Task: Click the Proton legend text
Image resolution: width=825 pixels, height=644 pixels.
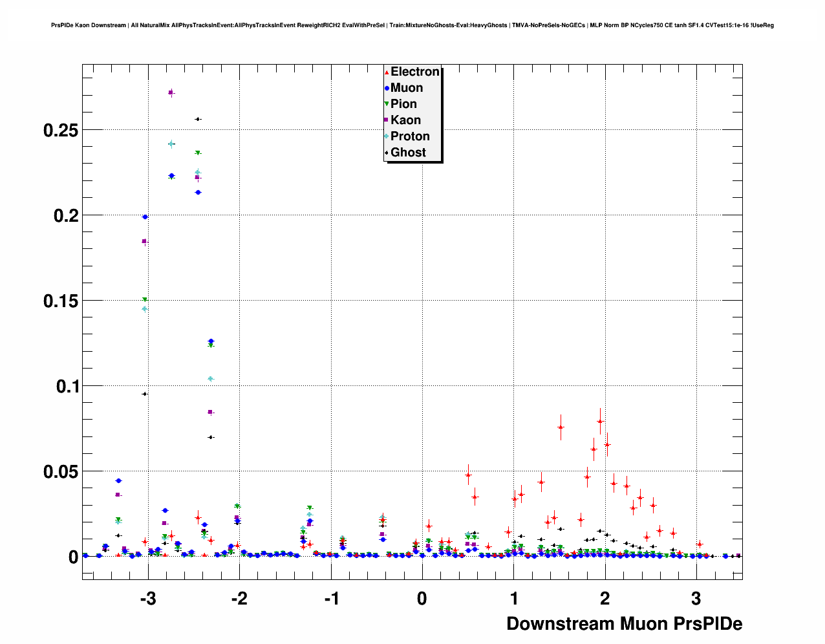Action: 410,136
